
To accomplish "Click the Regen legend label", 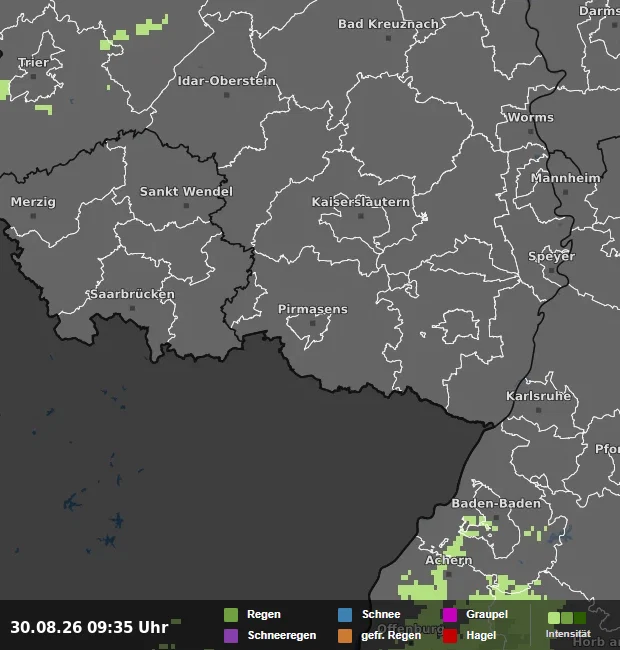I will (264, 614).
